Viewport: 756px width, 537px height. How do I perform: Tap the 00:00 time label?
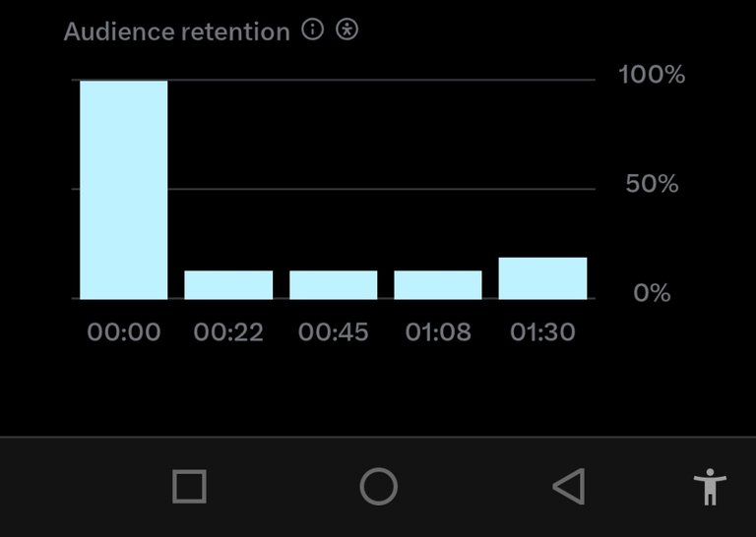tap(124, 331)
